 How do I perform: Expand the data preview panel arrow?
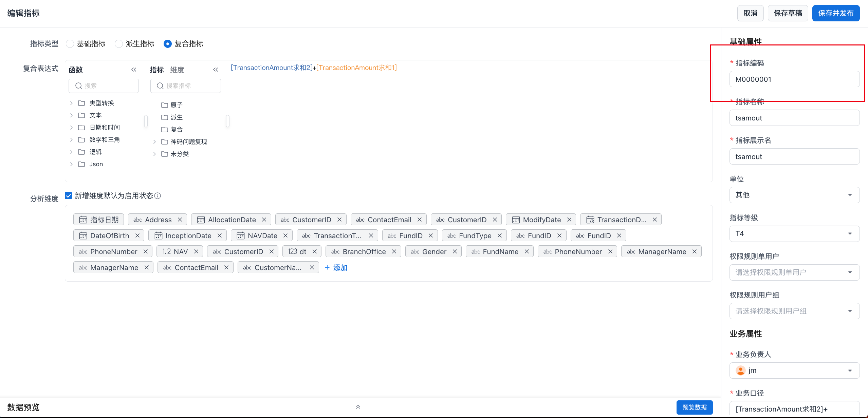pos(358,407)
